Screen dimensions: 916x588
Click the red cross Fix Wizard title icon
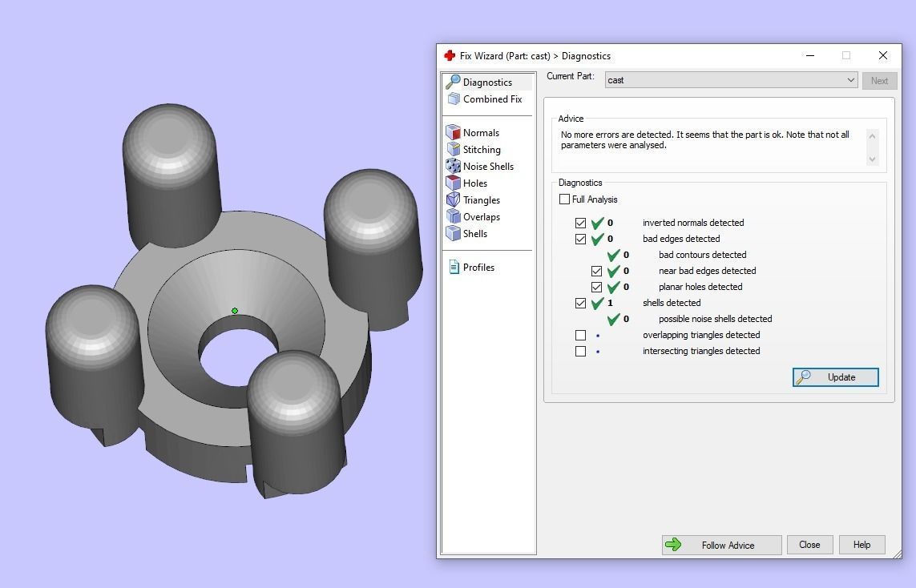(450, 55)
